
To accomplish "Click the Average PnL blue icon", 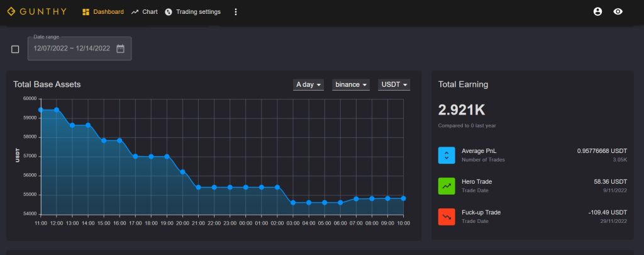I will pyautogui.click(x=447, y=156).
